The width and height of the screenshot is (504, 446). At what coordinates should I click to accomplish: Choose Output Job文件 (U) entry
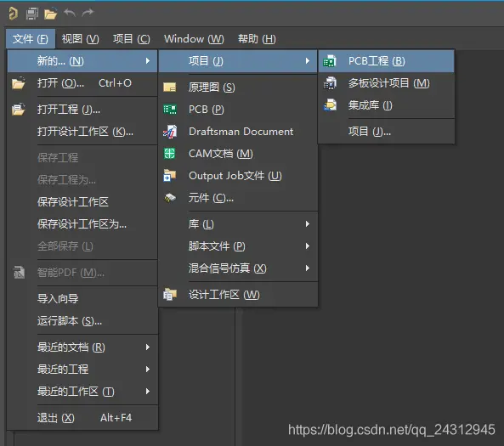click(238, 176)
